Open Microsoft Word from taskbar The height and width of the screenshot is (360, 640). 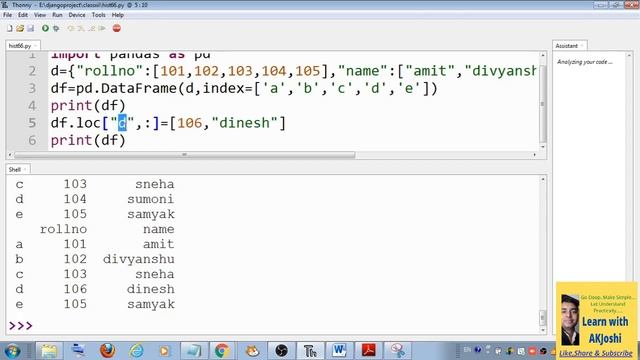pos(339,351)
